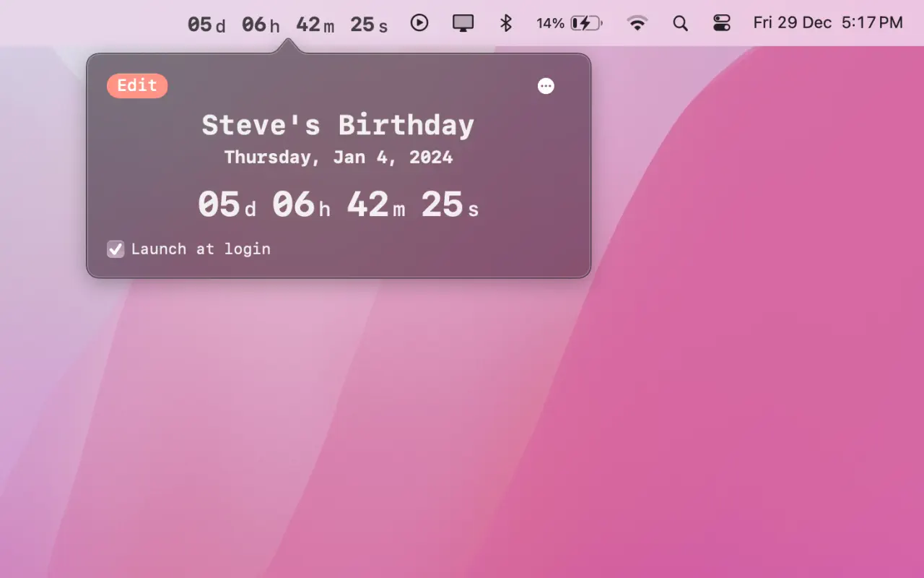
Task: Select the Steve's Birthday title
Action: [338, 125]
